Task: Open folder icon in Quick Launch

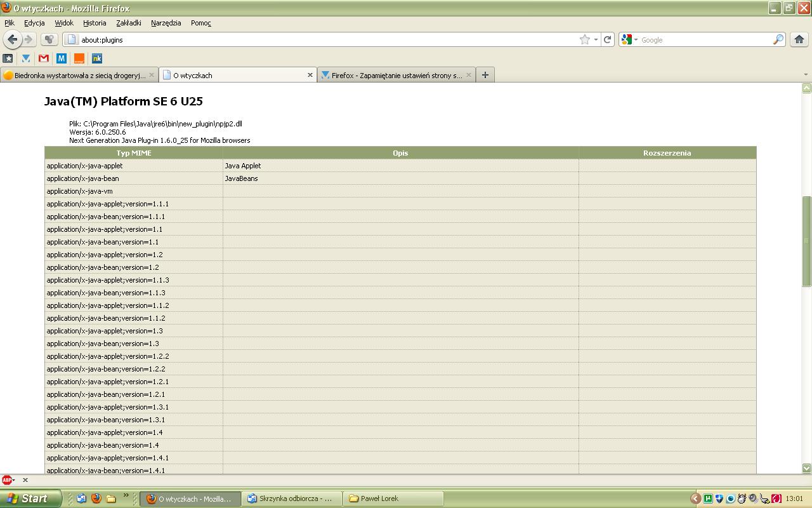Action: (x=110, y=498)
